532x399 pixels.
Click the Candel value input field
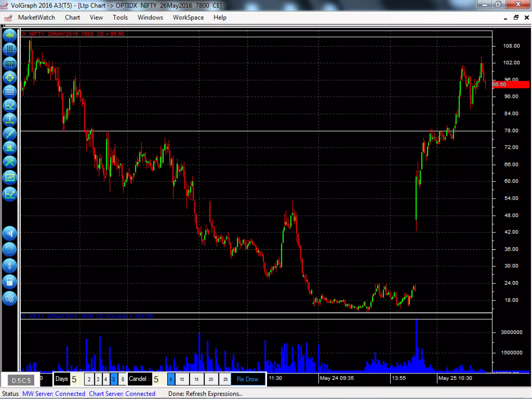point(159,379)
